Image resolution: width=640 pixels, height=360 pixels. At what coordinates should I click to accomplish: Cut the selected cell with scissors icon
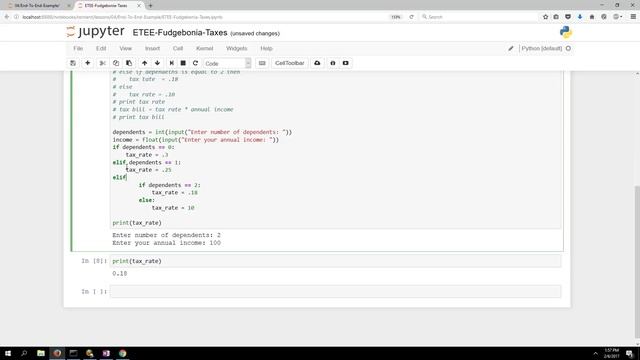coord(102,63)
